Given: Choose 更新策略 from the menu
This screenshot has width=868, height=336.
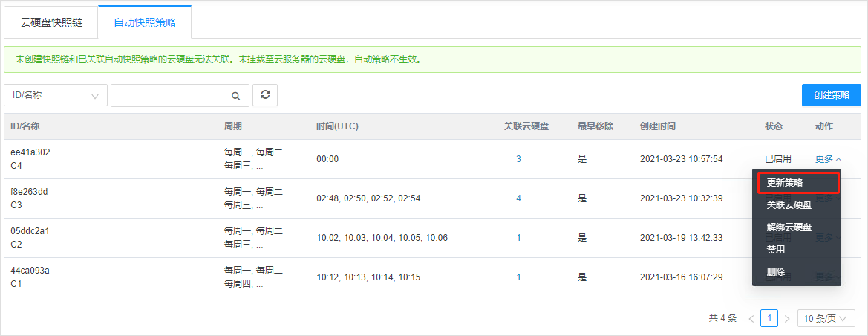Looking at the screenshot, I should coord(797,182).
